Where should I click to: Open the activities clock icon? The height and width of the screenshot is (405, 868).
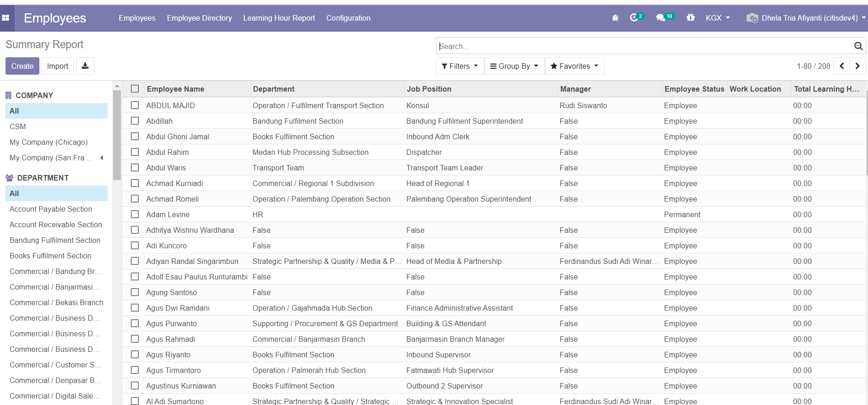[634, 17]
